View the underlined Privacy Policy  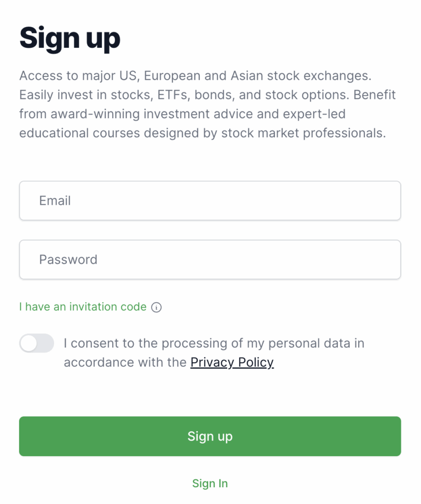pos(232,363)
